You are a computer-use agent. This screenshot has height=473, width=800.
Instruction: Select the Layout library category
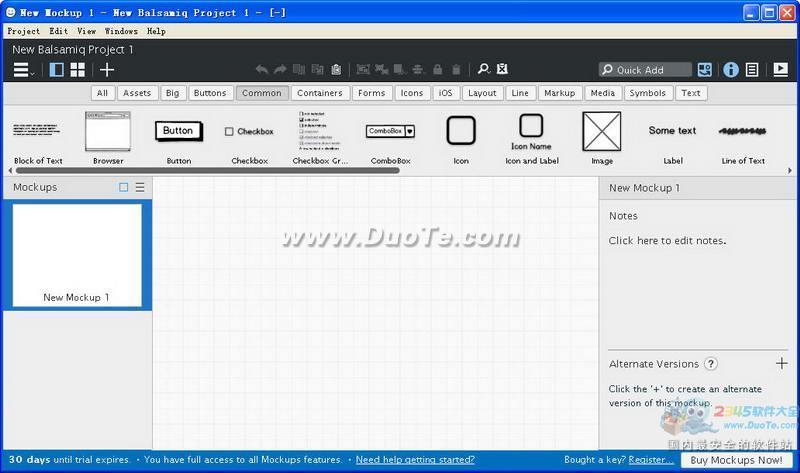[482, 93]
